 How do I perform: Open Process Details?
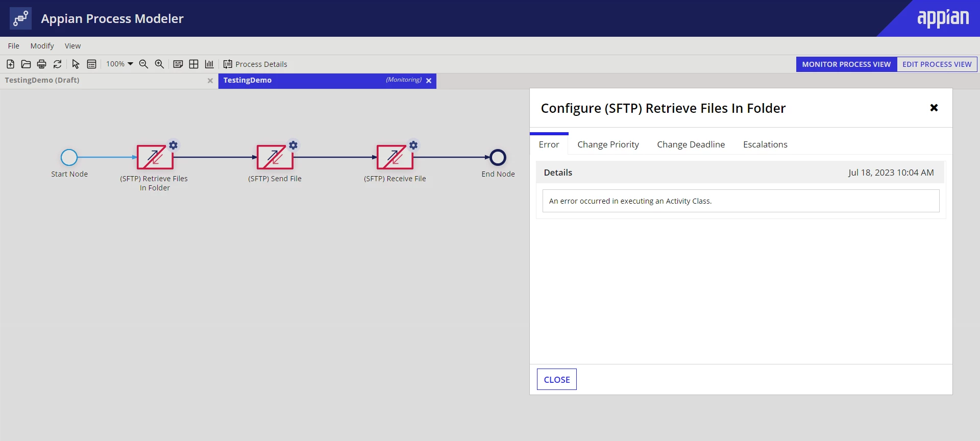click(x=255, y=64)
